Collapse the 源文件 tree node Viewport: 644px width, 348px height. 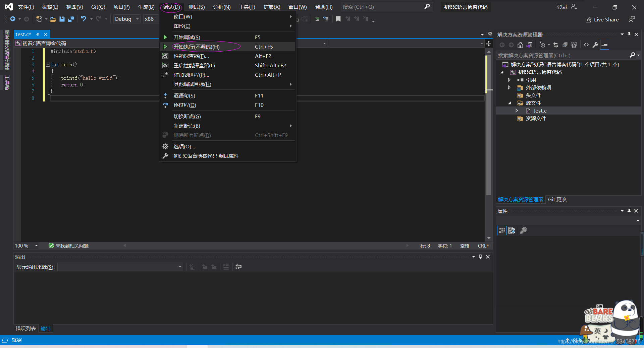pos(509,103)
